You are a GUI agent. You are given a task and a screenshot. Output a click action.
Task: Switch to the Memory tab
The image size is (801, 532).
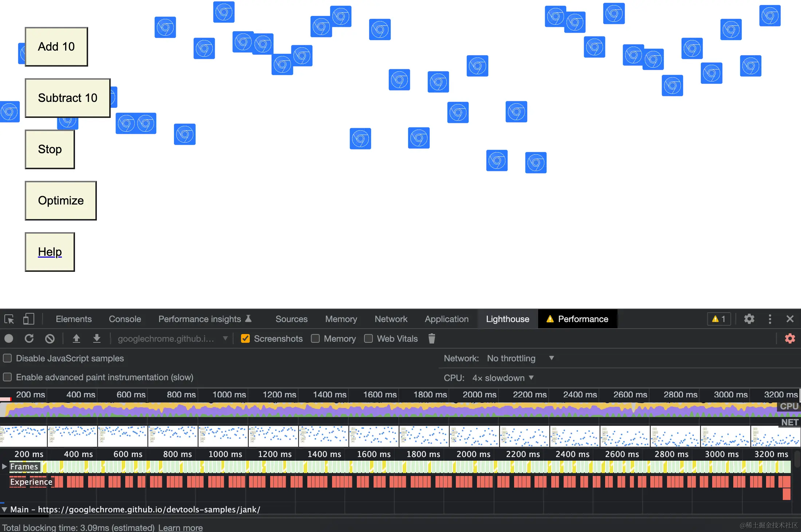pos(341,319)
